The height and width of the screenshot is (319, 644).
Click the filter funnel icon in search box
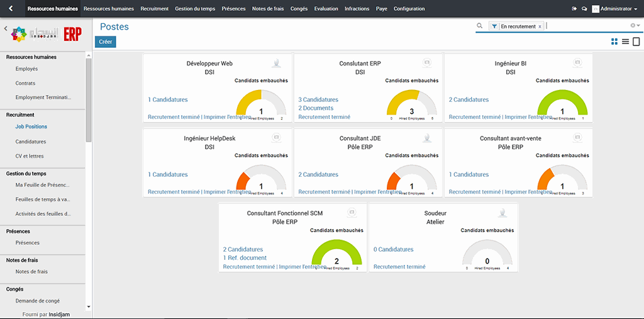[x=494, y=26]
